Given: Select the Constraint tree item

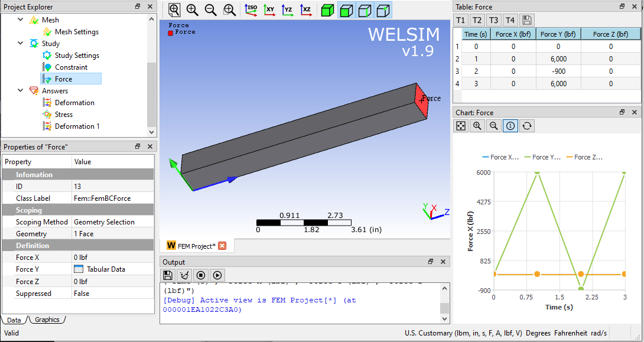Looking at the screenshot, I should 71,67.
